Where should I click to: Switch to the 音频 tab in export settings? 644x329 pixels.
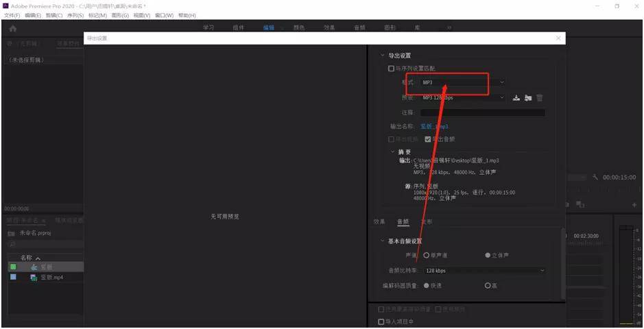[x=403, y=221]
